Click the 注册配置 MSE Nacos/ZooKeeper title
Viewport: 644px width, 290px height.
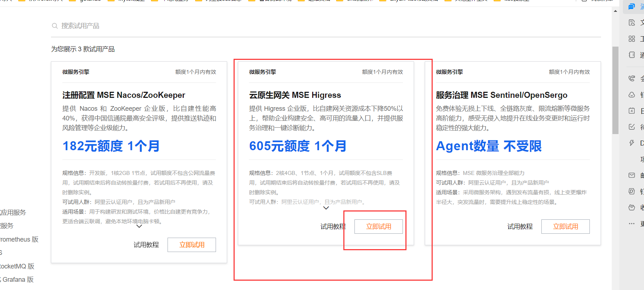(124, 95)
